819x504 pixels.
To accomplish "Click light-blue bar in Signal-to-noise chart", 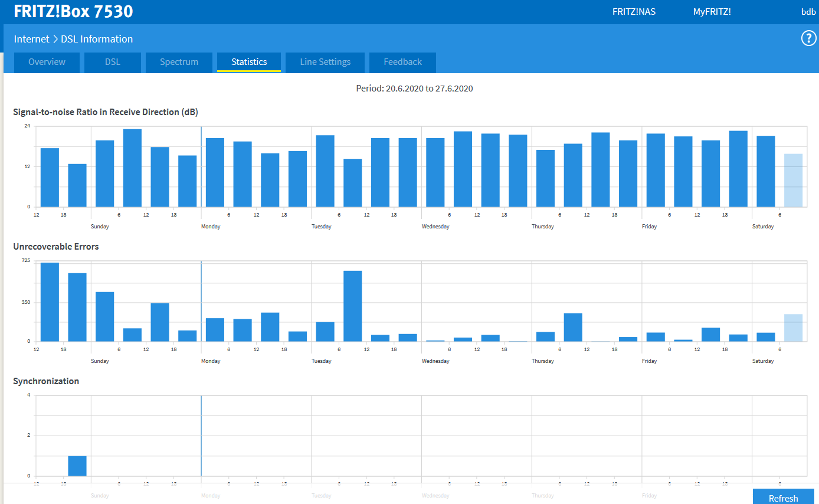I will click(x=793, y=180).
